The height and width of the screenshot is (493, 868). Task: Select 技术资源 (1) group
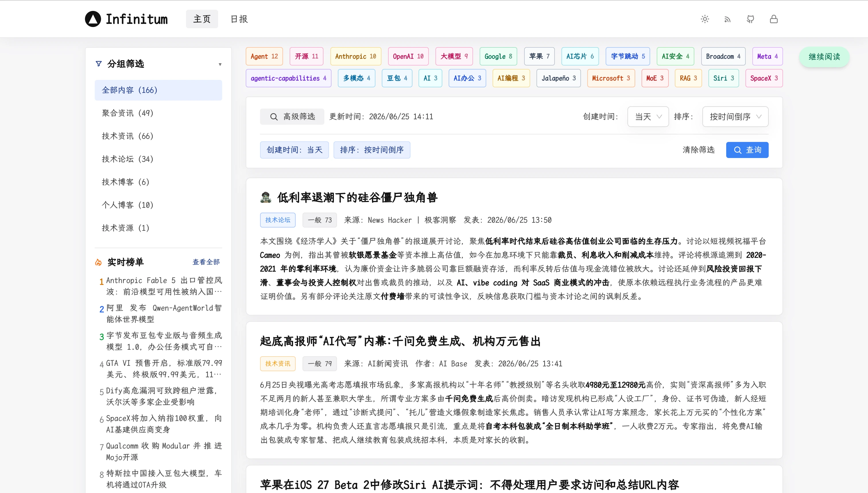[x=158, y=228]
